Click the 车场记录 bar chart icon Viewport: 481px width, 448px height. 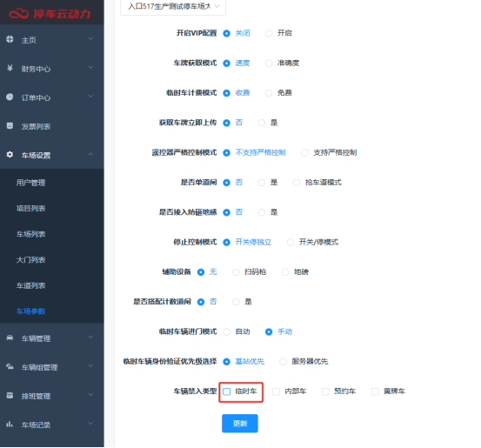coord(10,424)
